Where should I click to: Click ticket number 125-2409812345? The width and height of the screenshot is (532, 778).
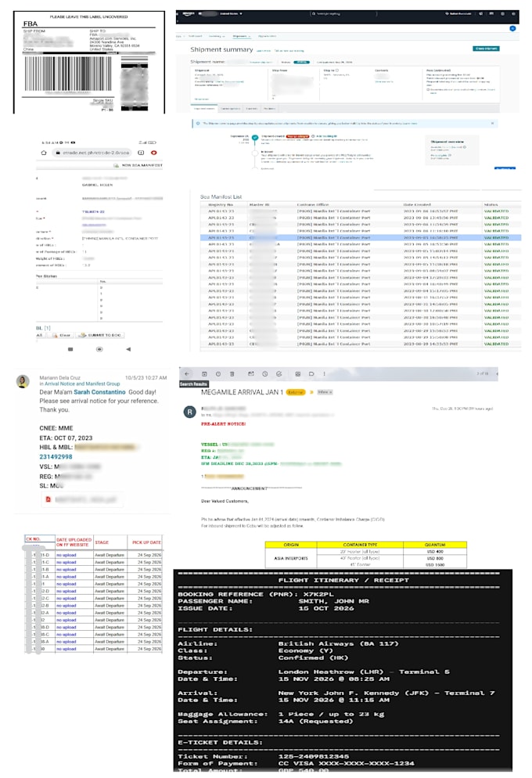[314, 756]
